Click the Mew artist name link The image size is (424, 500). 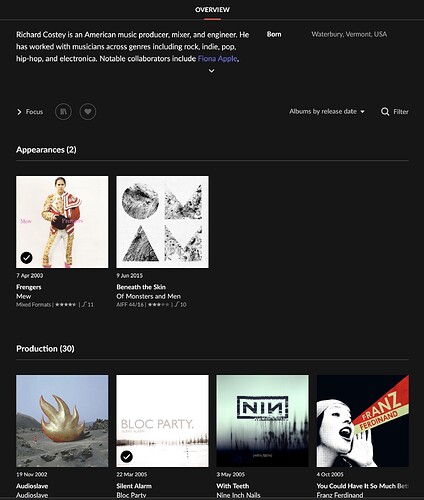tap(24, 296)
